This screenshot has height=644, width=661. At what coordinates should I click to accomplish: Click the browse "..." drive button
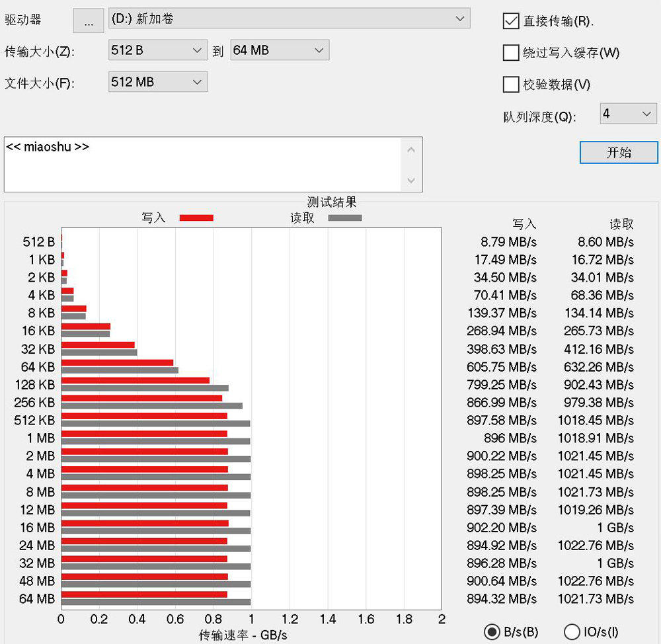pyautogui.click(x=88, y=19)
